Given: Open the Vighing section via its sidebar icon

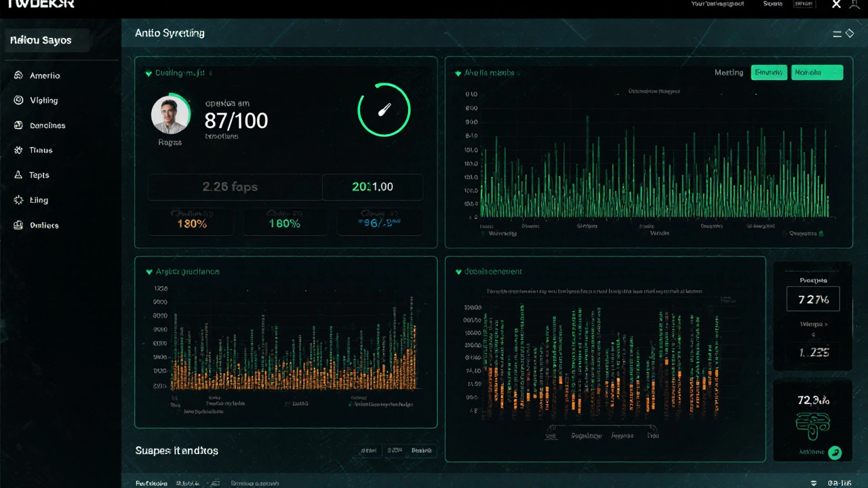Looking at the screenshot, I should [x=18, y=100].
